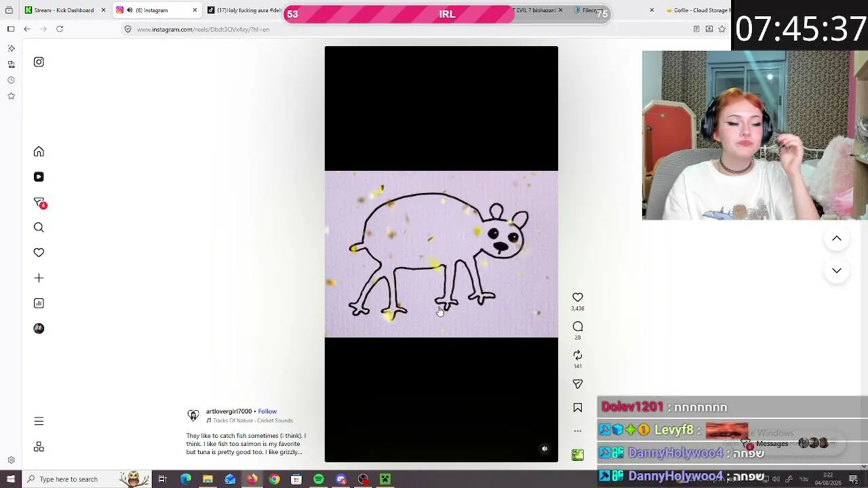Image resolution: width=868 pixels, height=488 pixels.
Task: Like the reel with the heart icon
Action: [x=578, y=298]
